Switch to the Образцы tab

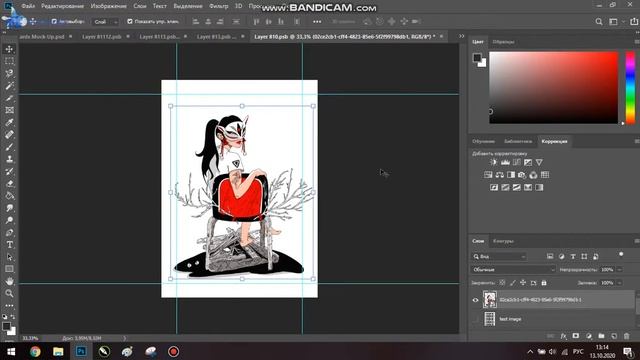tap(503, 42)
